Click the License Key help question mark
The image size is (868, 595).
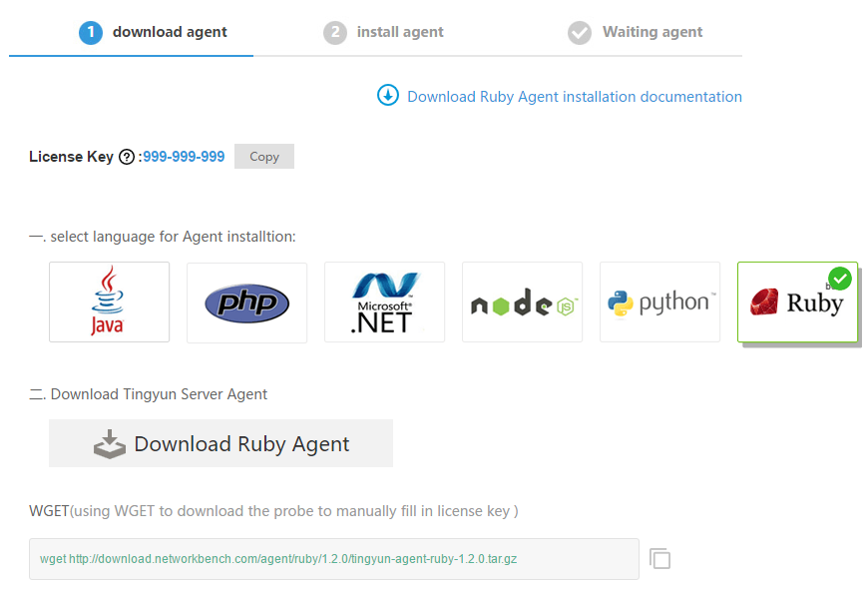(x=127, y=157)
